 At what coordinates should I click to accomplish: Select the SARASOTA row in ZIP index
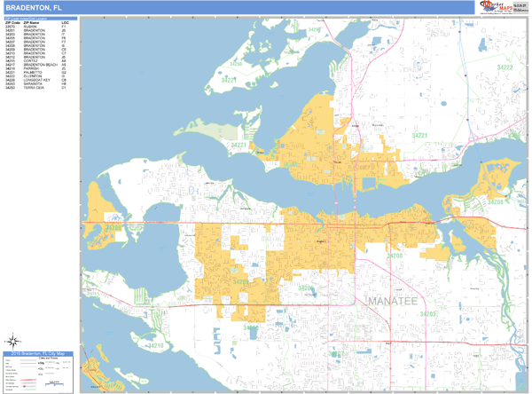click(35, 84)
